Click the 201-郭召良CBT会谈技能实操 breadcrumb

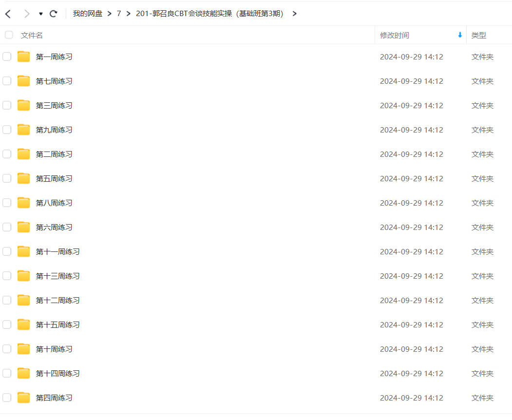pyautogui.click(x=209, y=13)
